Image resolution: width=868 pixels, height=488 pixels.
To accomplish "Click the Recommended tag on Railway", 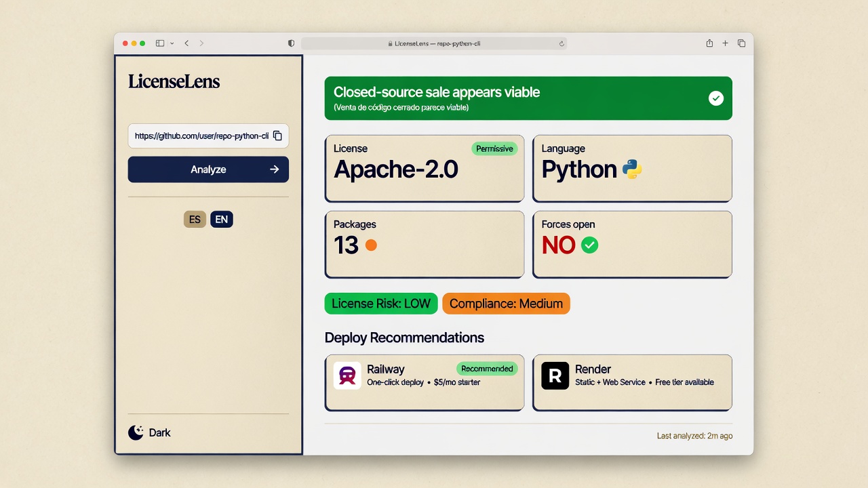I will coord(487,369).
